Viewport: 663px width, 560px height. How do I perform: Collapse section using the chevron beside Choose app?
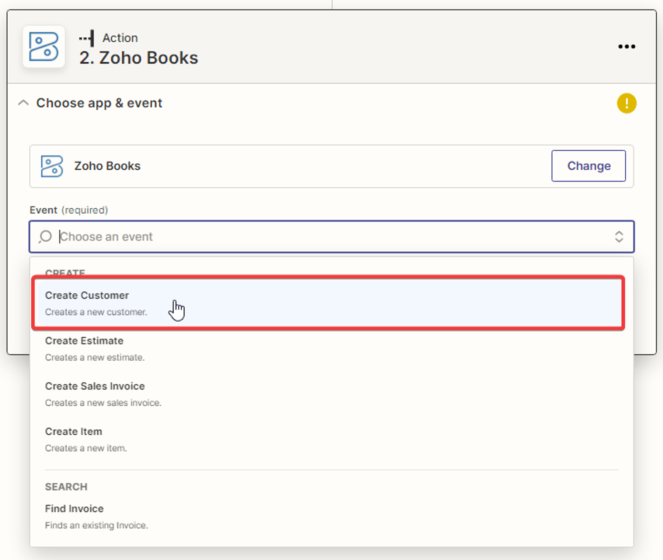point(24,103)
